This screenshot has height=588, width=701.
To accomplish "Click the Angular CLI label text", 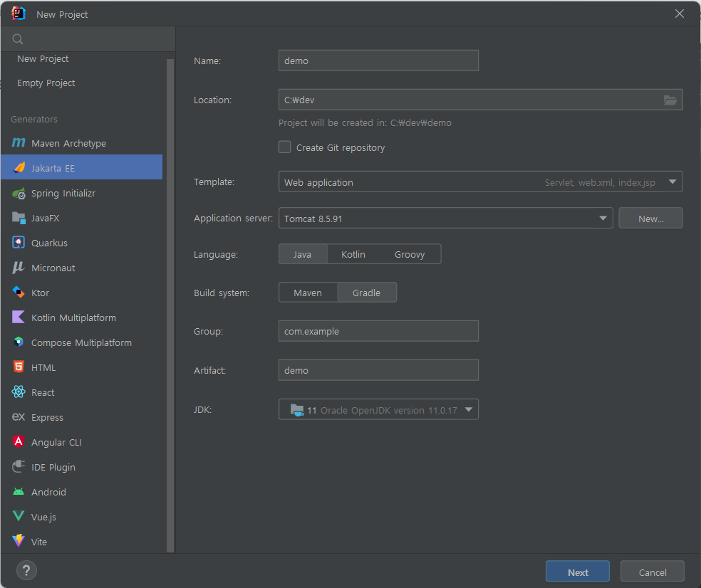I will click(x=56, y=442).
